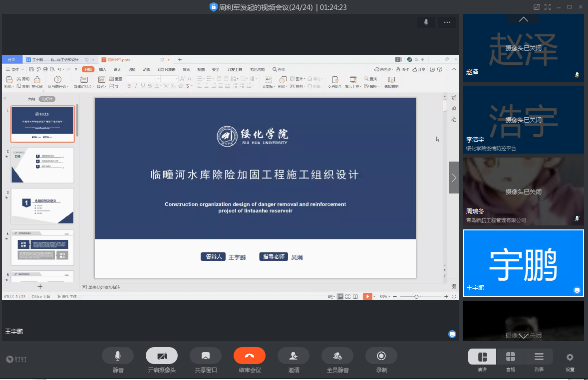
Task: Start slideshow 从当前开始
Action: [57, 82]
